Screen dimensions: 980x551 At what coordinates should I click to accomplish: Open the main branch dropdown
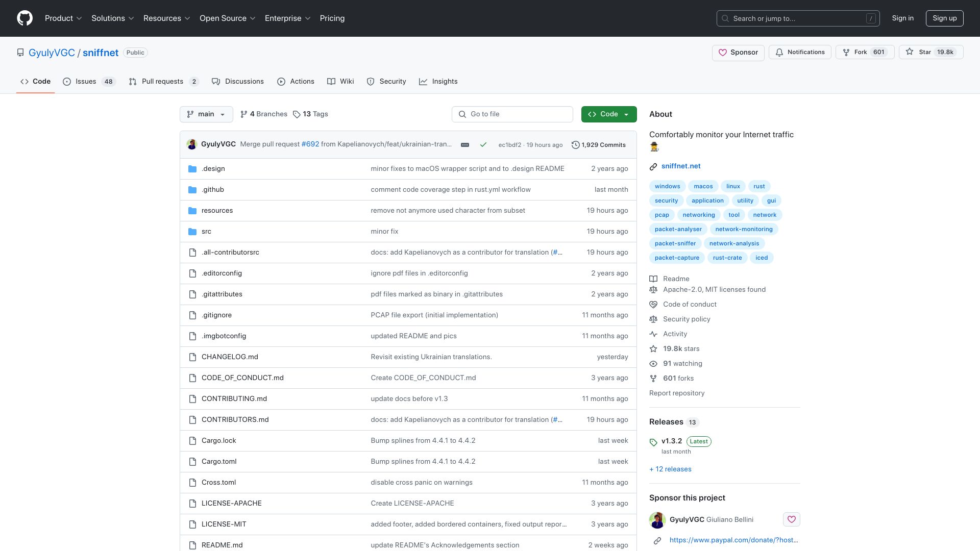pos(206,114)
